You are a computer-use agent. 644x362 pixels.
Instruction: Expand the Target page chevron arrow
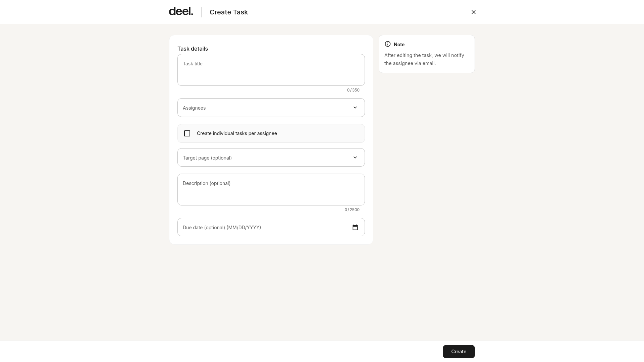[x=355, y=158]
